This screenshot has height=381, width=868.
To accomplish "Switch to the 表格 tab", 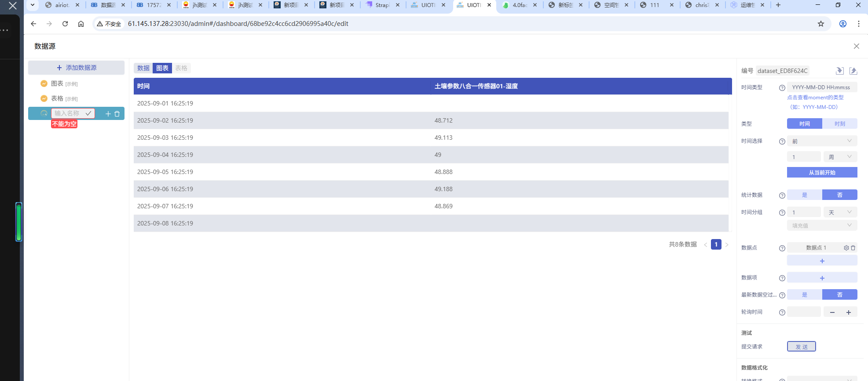I will (181, 68).
